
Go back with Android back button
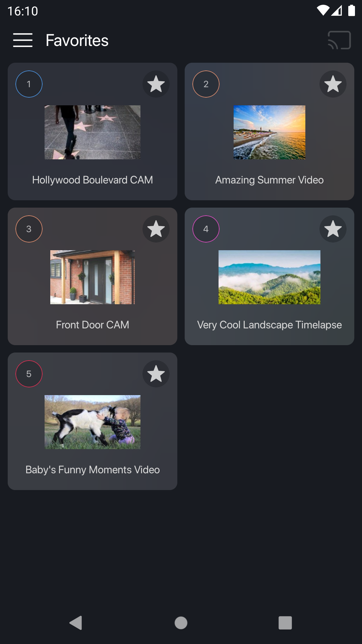(76, 623)
